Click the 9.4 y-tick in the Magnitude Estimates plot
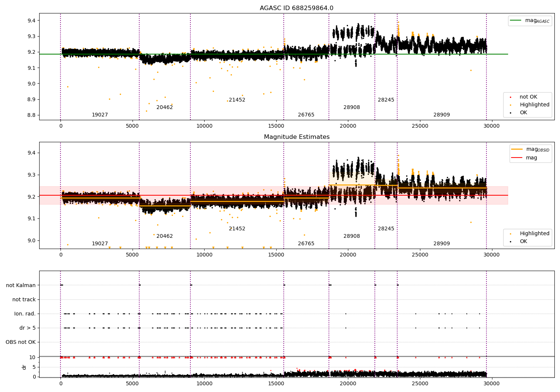 click(x=31, y=153)
